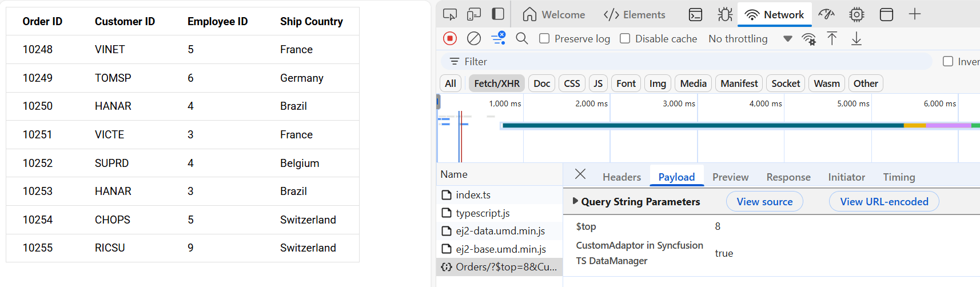The image size is (980, 287).
Task: Click Order ID column header
Action: 42,21
